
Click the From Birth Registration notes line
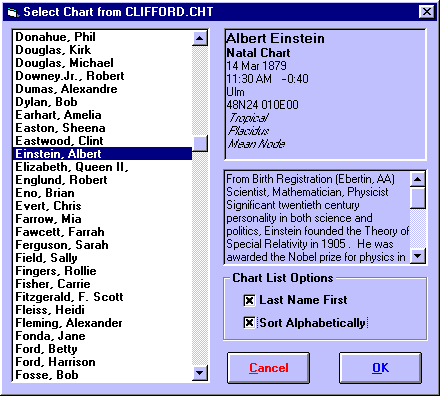tap(310, 179)
